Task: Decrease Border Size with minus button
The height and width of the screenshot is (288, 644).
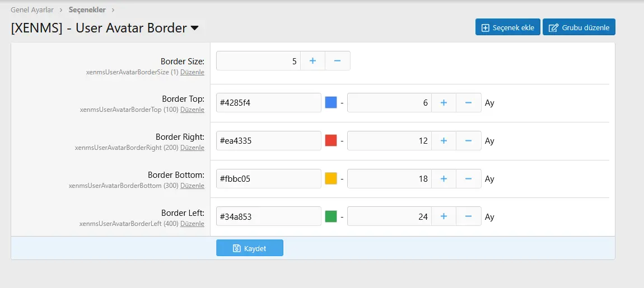Action: [x=338, y=61]
